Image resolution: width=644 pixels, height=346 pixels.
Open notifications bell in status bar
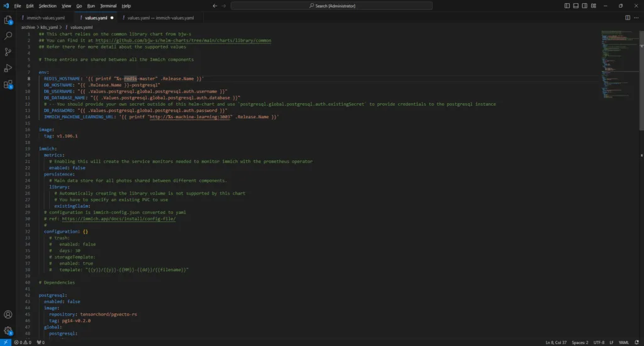pos(636,342)
